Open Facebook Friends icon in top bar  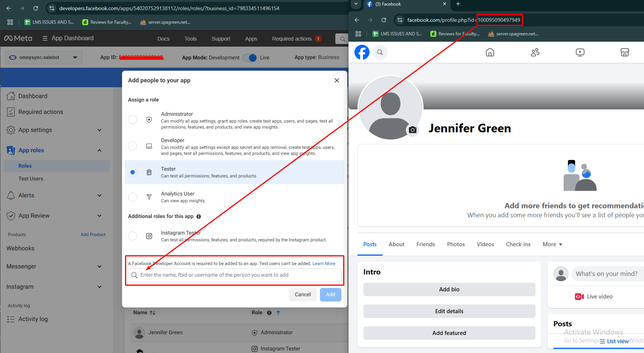point(535,52)
